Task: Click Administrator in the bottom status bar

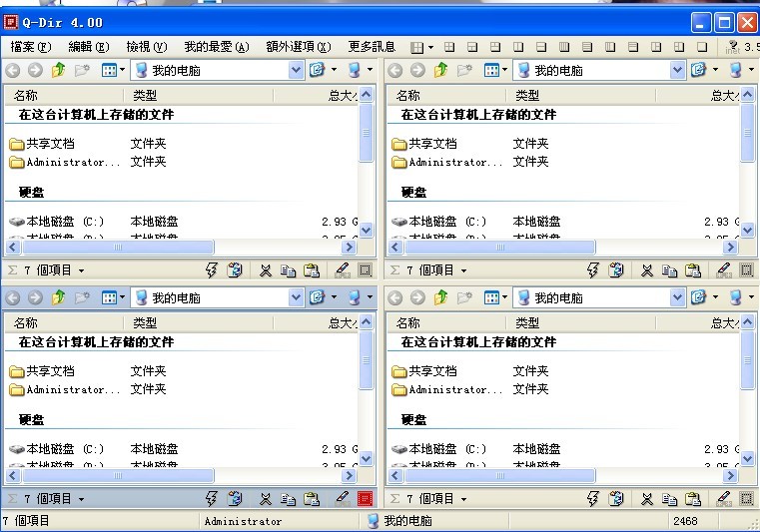Action: pyautogui.click(x=243, y=521)
